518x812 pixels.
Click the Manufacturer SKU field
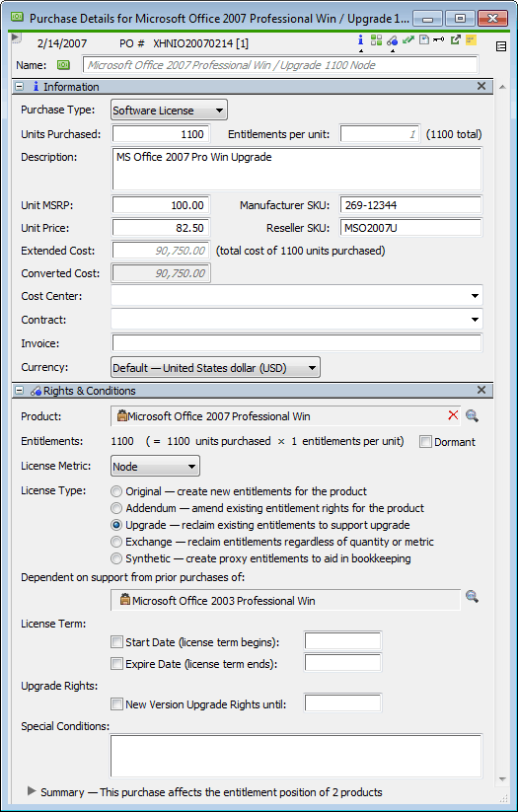tap(410, 205)
